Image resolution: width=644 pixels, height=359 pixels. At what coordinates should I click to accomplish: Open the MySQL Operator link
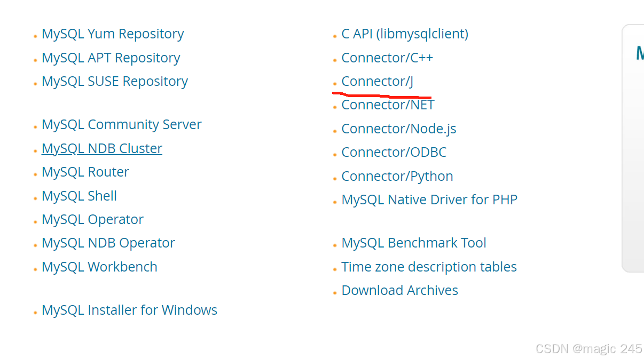[x=93, y=219]
